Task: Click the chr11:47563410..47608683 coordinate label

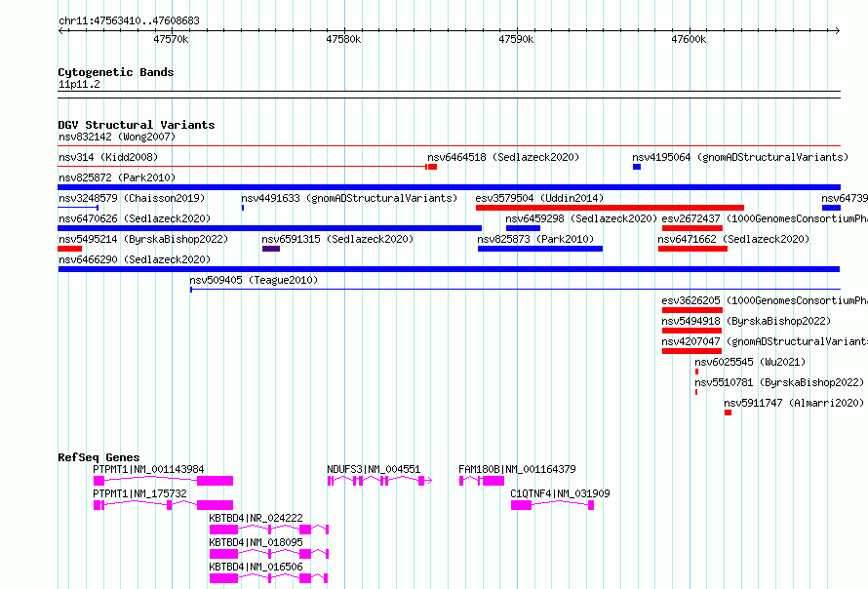Action: click(x=129, y=20)
